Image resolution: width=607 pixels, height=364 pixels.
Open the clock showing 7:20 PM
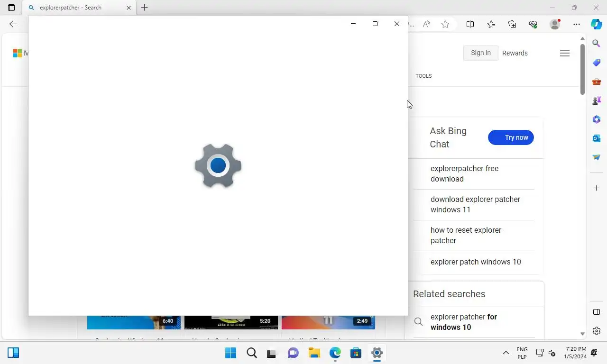click(x=575, y=353)
